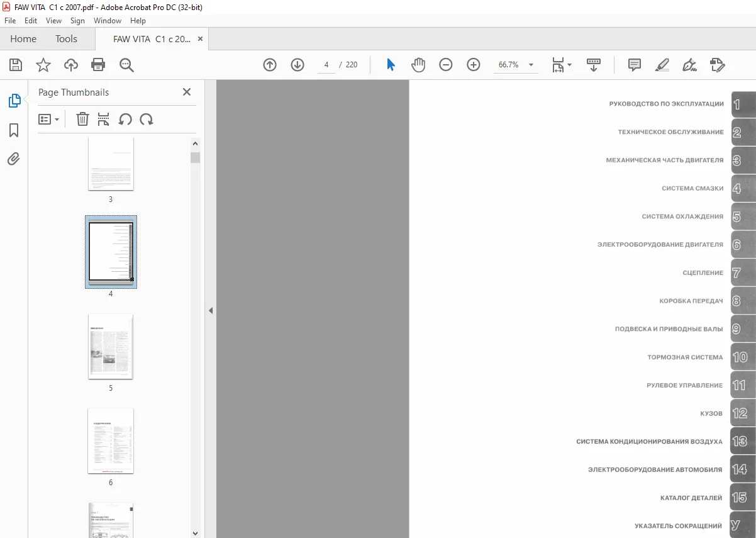Click the page number input field

click(326, 65)
